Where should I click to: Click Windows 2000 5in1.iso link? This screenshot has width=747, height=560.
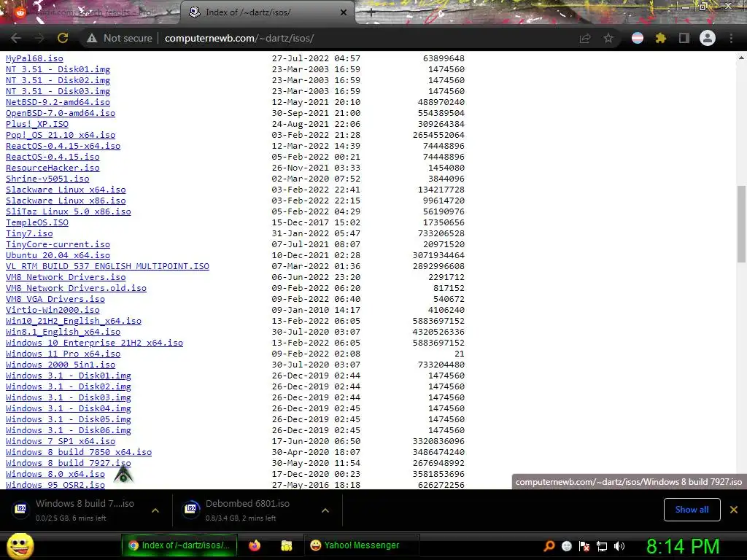(61, 365)
